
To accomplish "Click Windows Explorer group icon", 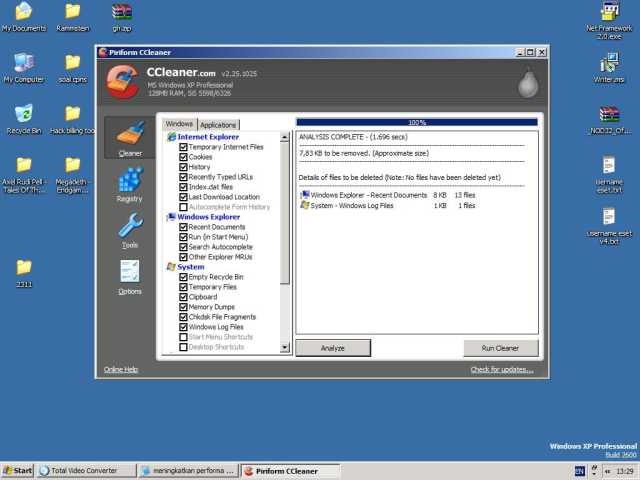I will (x=171, y=217).
